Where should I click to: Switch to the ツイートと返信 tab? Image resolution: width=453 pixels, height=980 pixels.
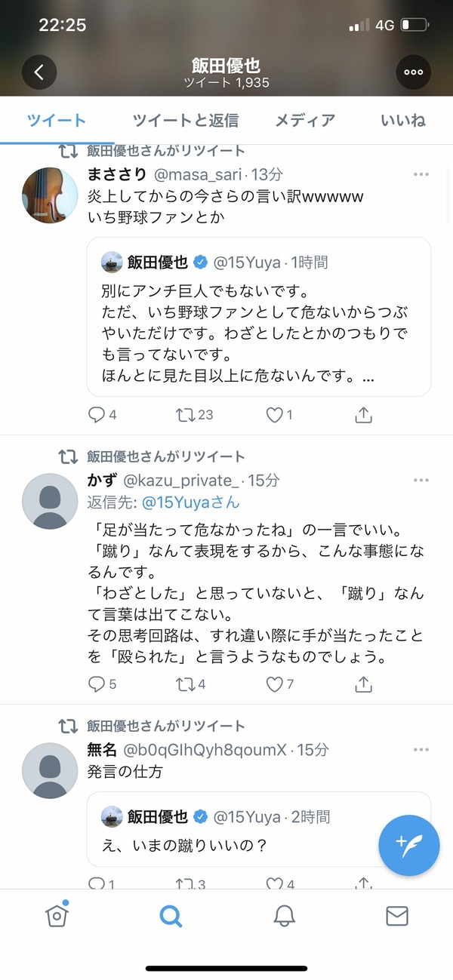(x=186, y=120)
